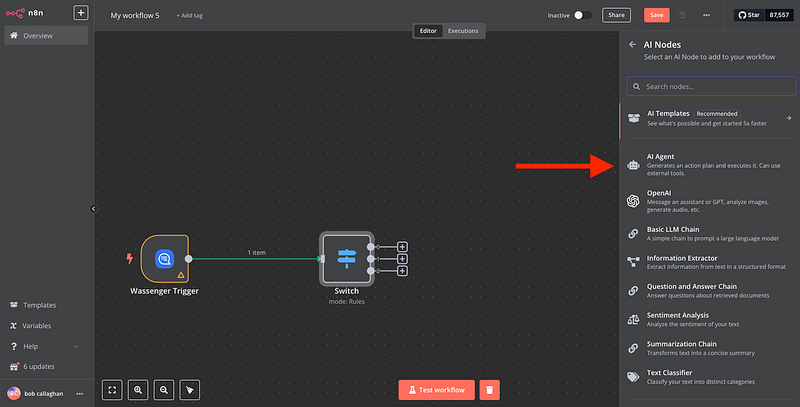Viewport: 800px width, 407px height.
Task: Toggle the workflow Inactive switch
Action: 584,15
